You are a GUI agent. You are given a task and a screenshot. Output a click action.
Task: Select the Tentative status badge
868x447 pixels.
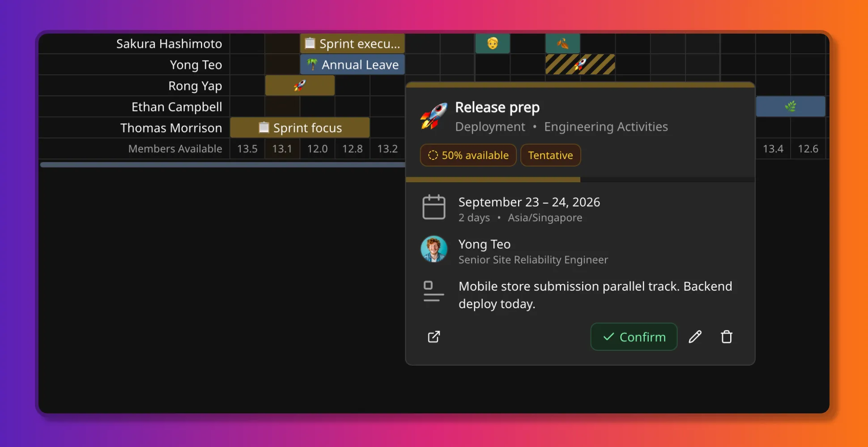(x=550, y=155)
